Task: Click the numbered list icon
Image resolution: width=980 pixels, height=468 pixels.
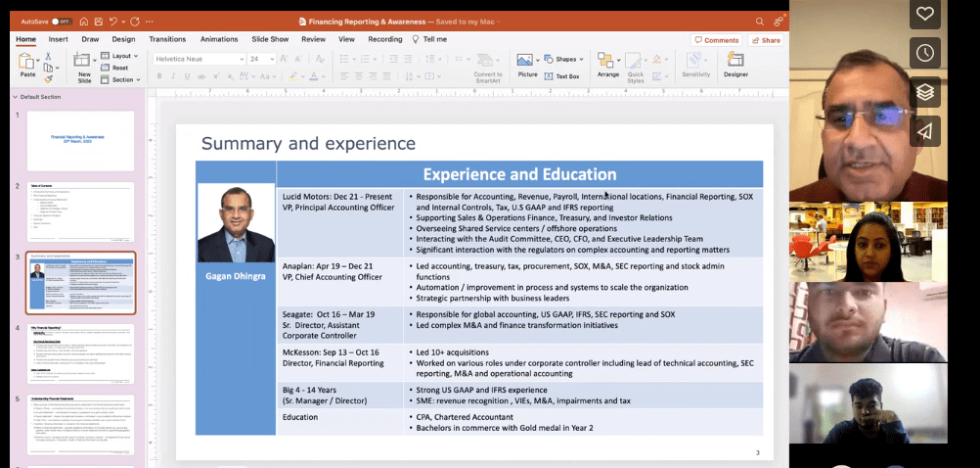Action: [x=364, y=59]
